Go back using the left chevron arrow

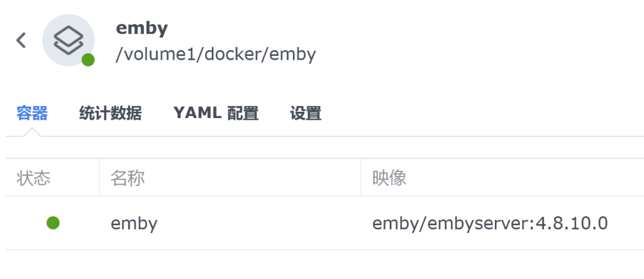pyautogui.click(x=21, y=40)
